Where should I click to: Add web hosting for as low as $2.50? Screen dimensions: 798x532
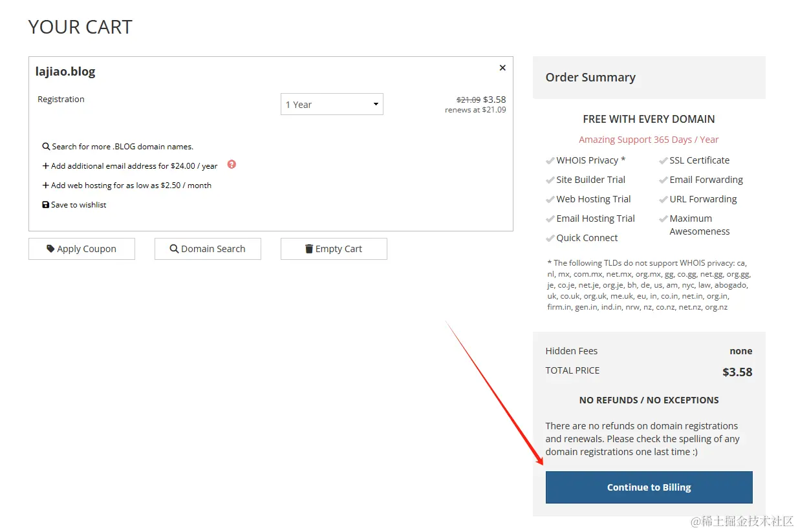coord(127,186)
